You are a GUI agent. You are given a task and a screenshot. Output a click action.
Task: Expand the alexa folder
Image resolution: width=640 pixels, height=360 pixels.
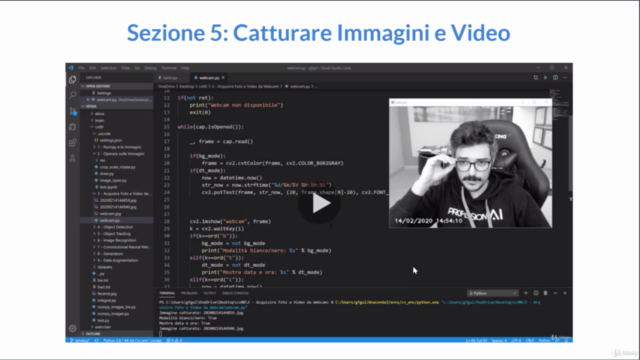coord(99,113)
